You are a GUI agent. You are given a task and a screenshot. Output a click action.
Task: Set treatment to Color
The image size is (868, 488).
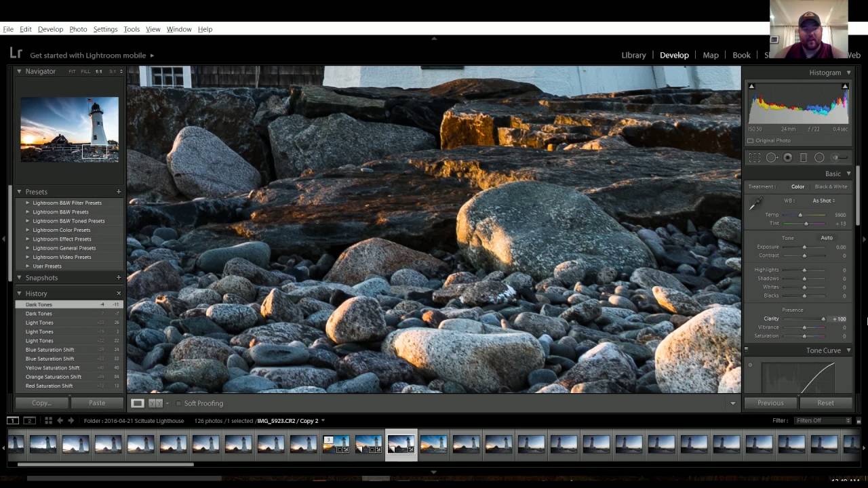click(797, 187)
